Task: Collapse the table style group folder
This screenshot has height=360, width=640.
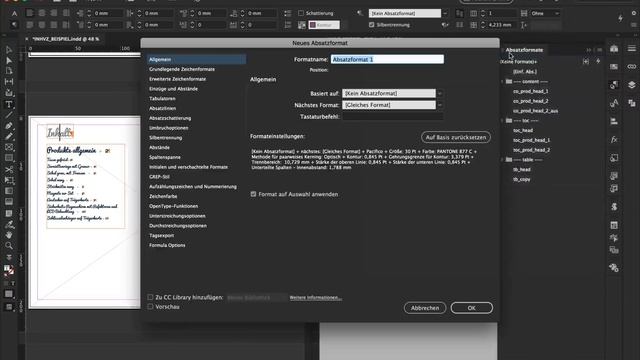Action: pyautogui.click(x=502, y=160)
